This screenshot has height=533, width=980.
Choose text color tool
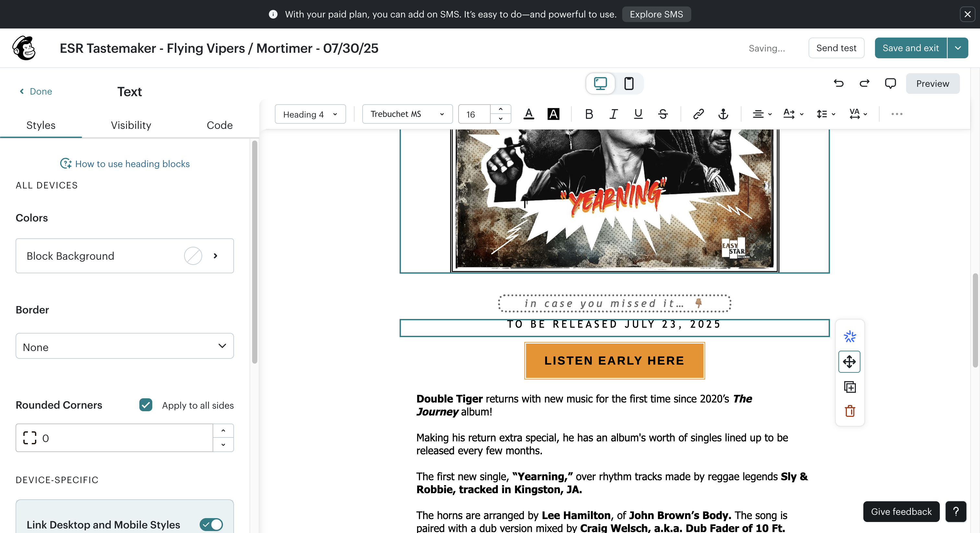pos(529,114)
